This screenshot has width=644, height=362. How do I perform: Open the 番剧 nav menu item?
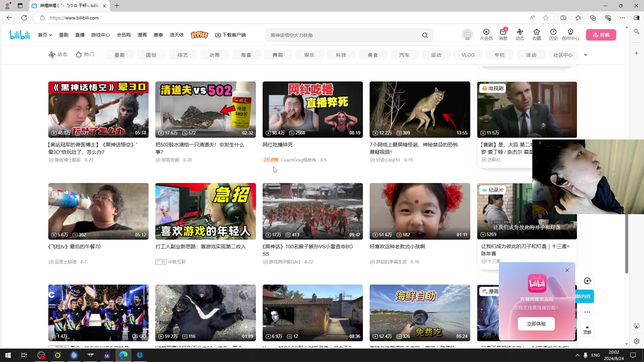tap(64, 35)
